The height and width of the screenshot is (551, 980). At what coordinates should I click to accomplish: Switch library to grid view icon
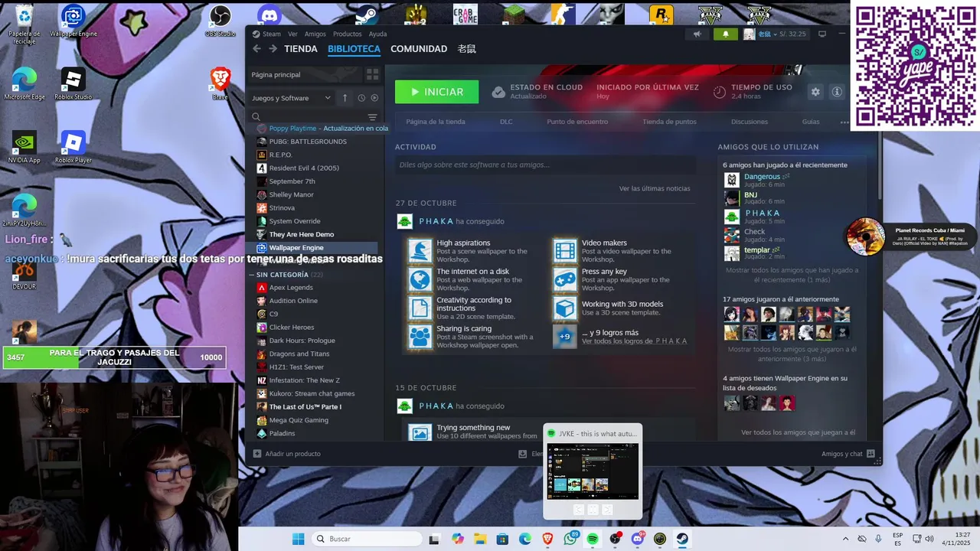click(x=372, y=74)
